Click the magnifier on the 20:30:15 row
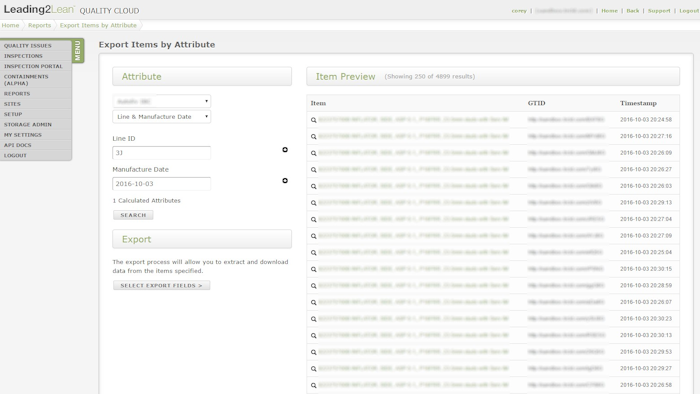This screenshot has height=394, width=700. (x=313, y=269)
